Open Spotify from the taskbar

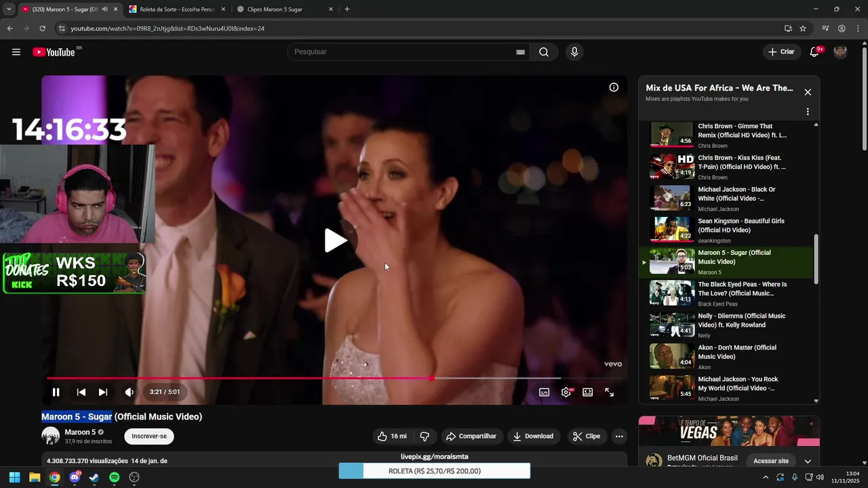tap(115, 477)
